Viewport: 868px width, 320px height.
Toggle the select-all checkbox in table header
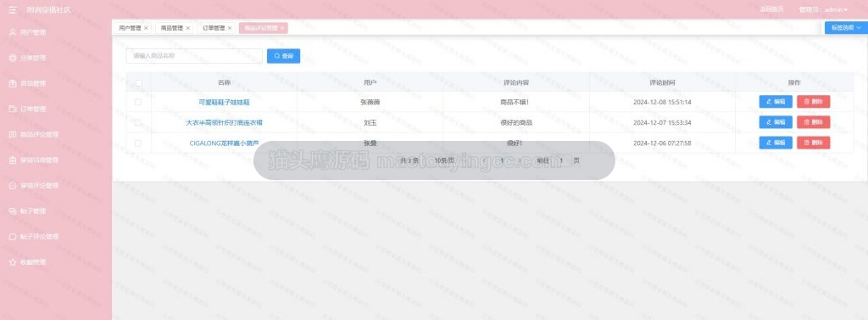coord(138,82)
